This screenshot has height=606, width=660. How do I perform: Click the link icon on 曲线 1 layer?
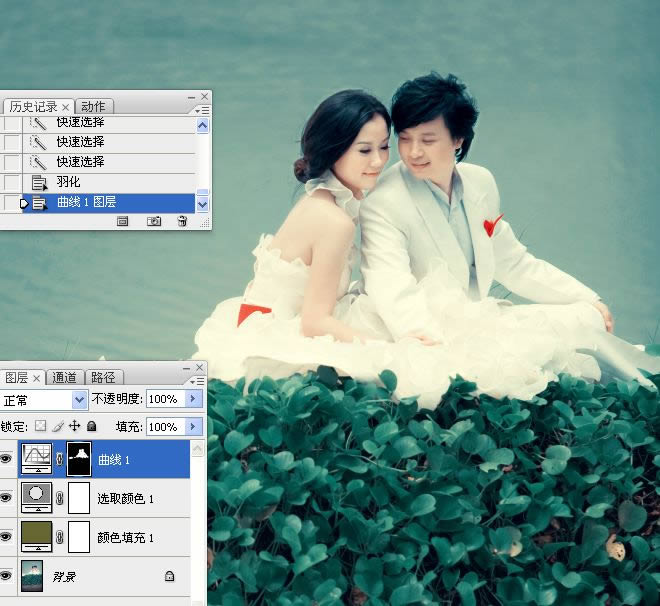pos(58,460)
